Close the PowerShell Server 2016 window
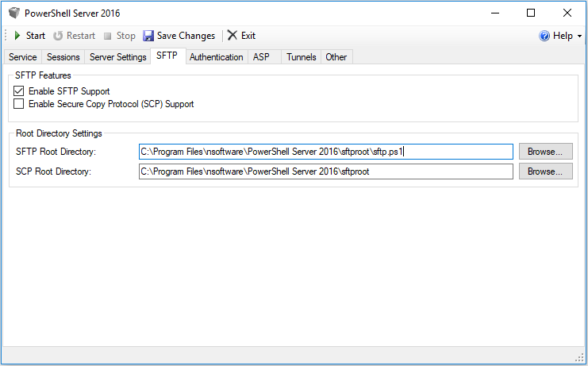Viewport: 588px width, 366px height. [567, 13]
